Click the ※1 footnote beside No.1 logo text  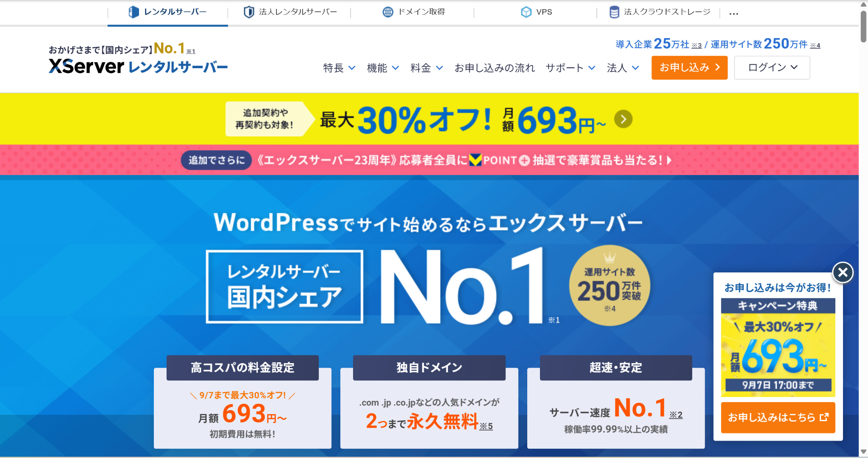coord(191,51)
